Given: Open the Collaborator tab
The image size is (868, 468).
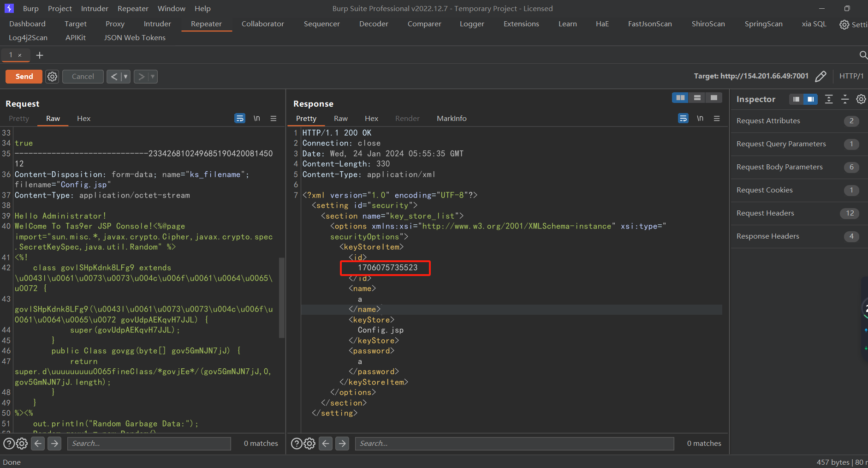Looking at the screenshot, I should 263,24.
